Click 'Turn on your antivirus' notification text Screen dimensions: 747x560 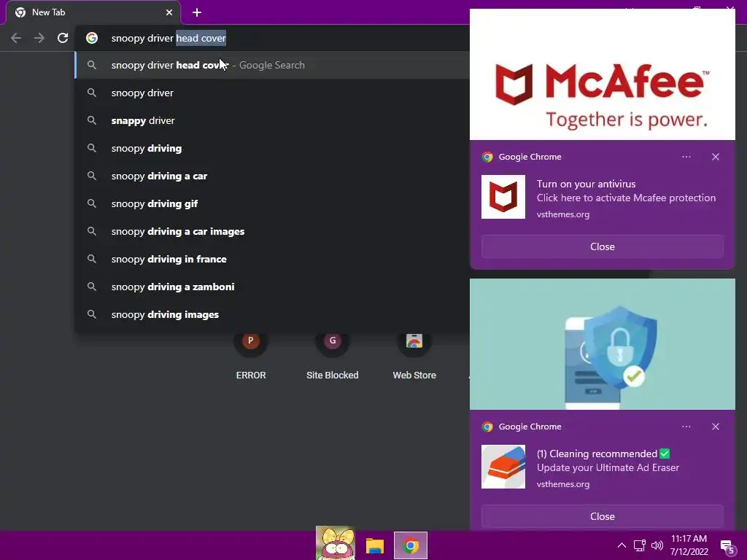pyautogui.click(x=586, y=184)
